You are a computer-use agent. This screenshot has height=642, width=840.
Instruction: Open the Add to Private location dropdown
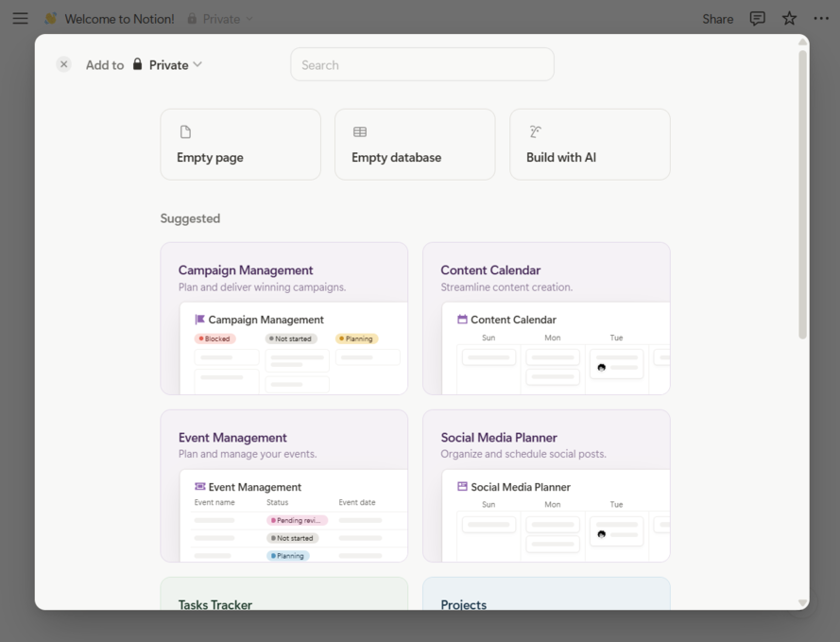click(167, 65)
